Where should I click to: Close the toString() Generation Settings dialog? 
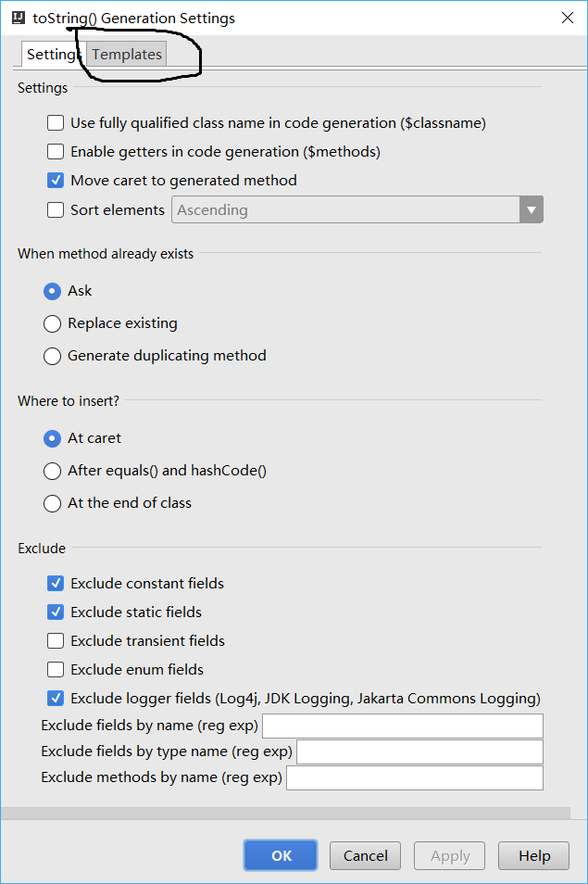coord(567,18)
